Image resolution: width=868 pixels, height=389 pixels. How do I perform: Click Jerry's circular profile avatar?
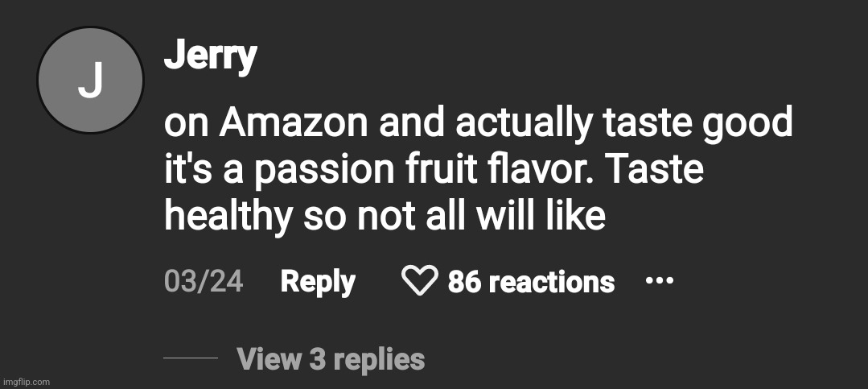(x=90, y=81)
